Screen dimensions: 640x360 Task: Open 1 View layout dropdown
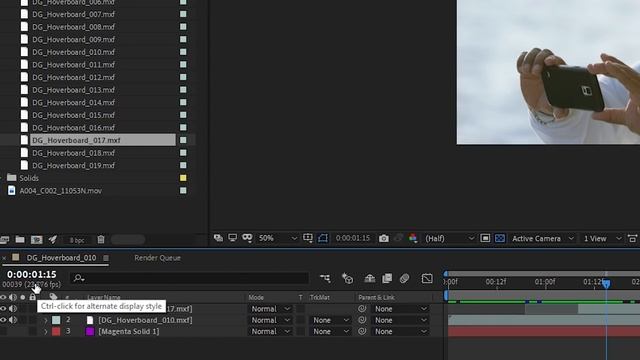[602, 238]
